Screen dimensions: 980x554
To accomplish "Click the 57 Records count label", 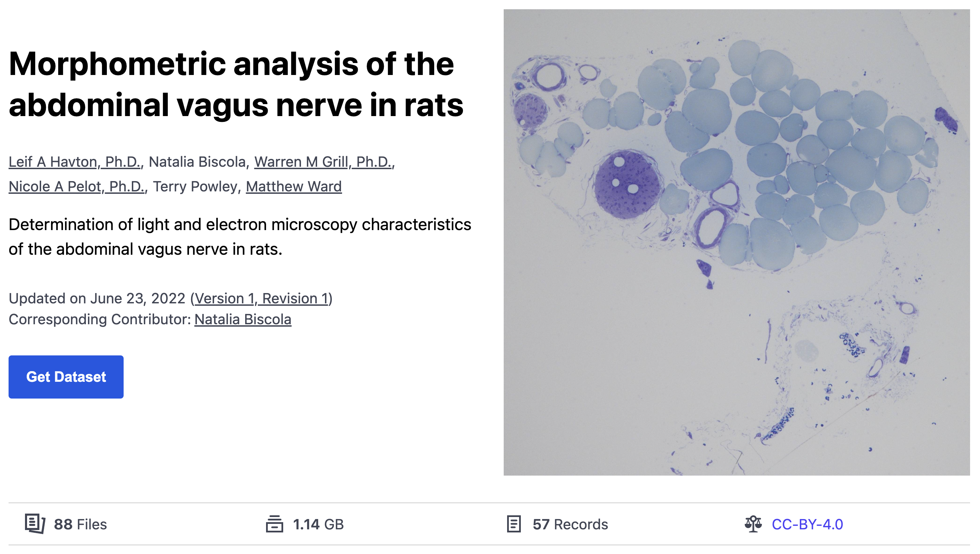I will tap(570, 524).
